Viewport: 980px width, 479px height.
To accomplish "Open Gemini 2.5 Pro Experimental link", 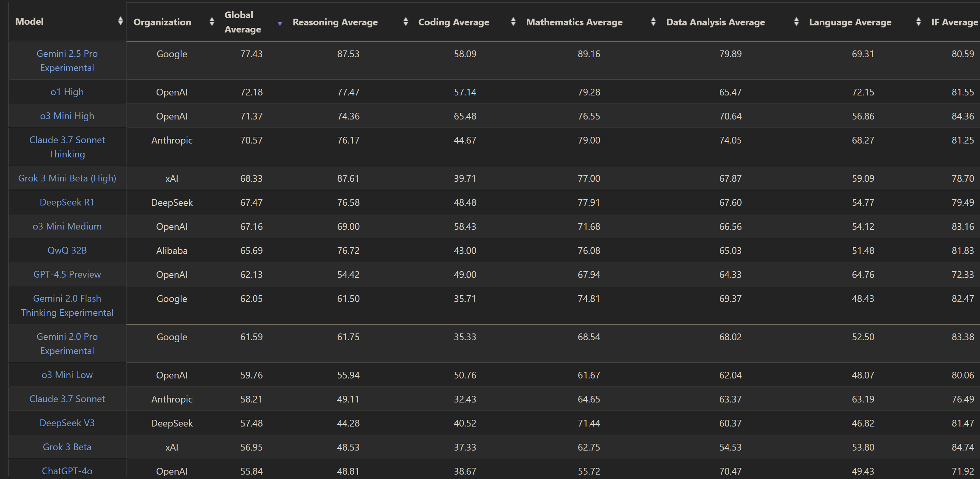I will click(67, 61).
